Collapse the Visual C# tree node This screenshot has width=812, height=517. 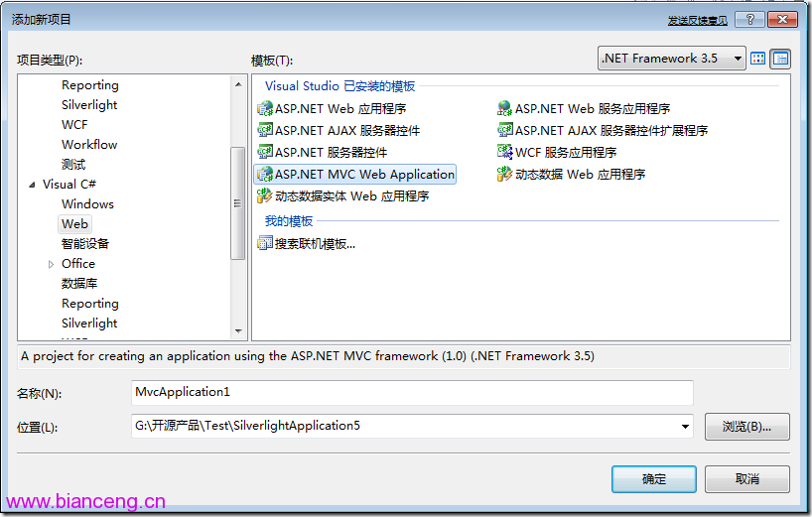pyautogui.click(x=32, y=185)
